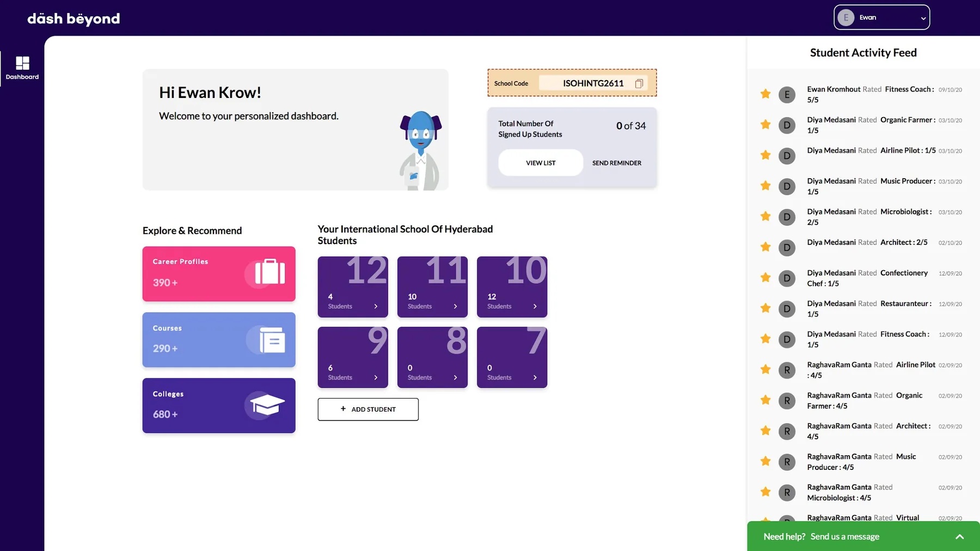The image size is (980, 551).
Task: Click the 0 of 34 signed up count
Action: (x=631, y=126)
